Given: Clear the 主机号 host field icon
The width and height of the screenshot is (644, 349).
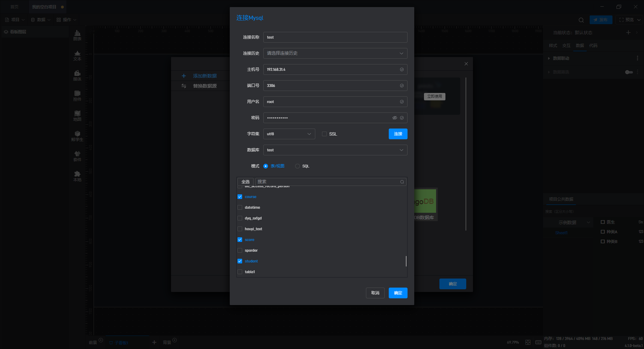Looking at the screenshot, I should coord(401,69).
